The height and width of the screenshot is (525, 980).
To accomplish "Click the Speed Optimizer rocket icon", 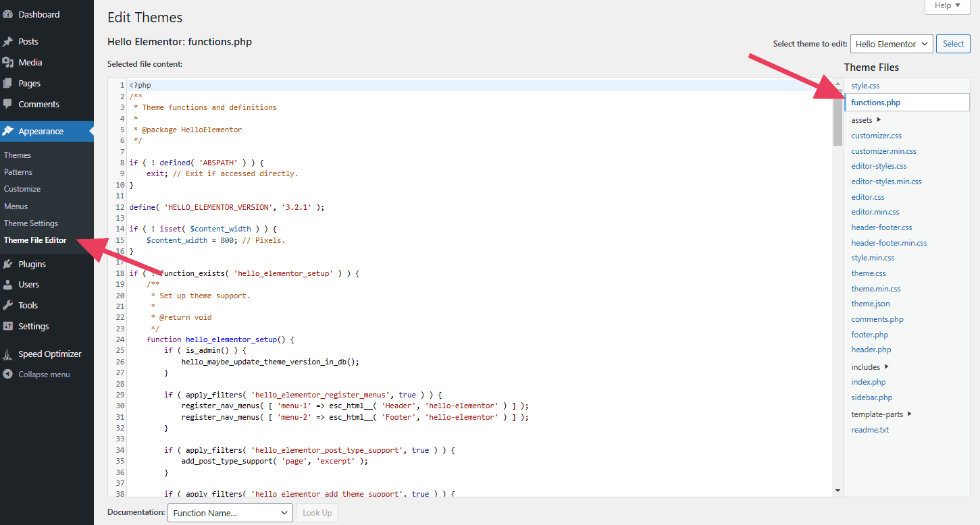I will point(8,354).
